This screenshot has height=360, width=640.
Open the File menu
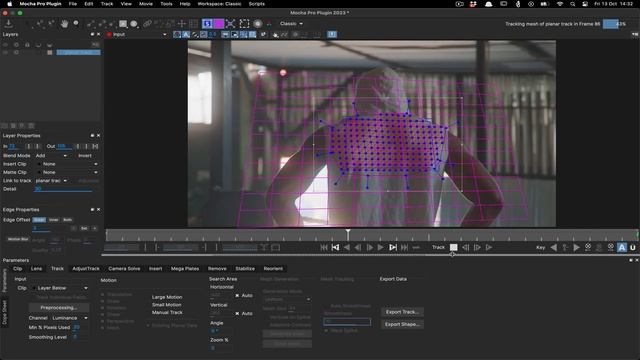(73, 4)
